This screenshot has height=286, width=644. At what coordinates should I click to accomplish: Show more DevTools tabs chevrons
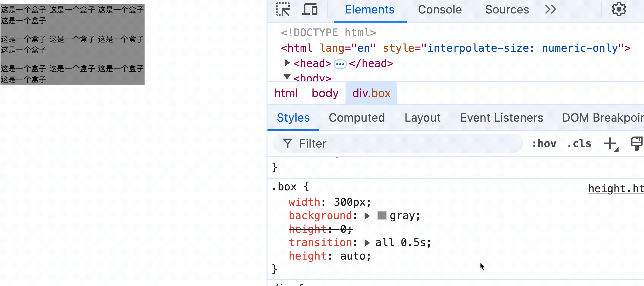click(x=551, y=10)
